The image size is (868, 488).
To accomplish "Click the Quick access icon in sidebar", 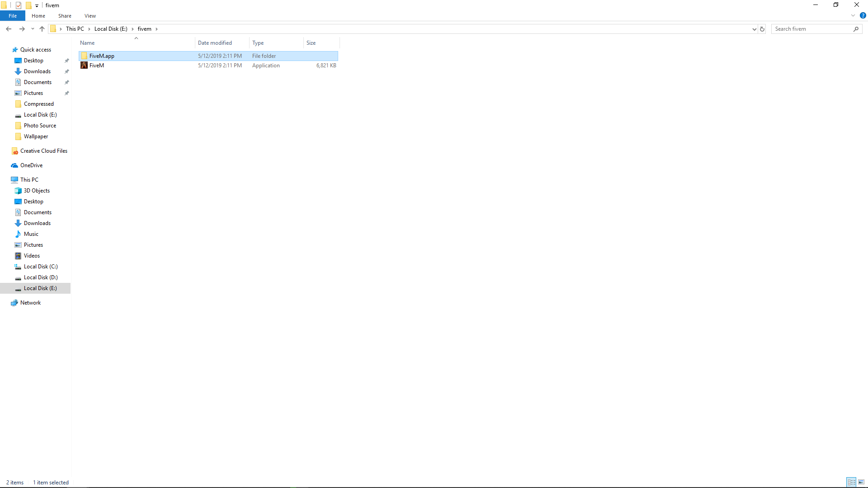I will point(14,49).
